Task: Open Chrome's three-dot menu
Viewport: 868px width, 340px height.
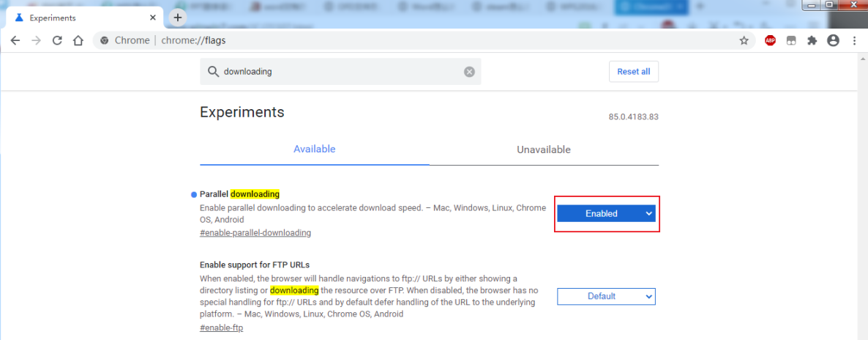Action: coord(854,41)
